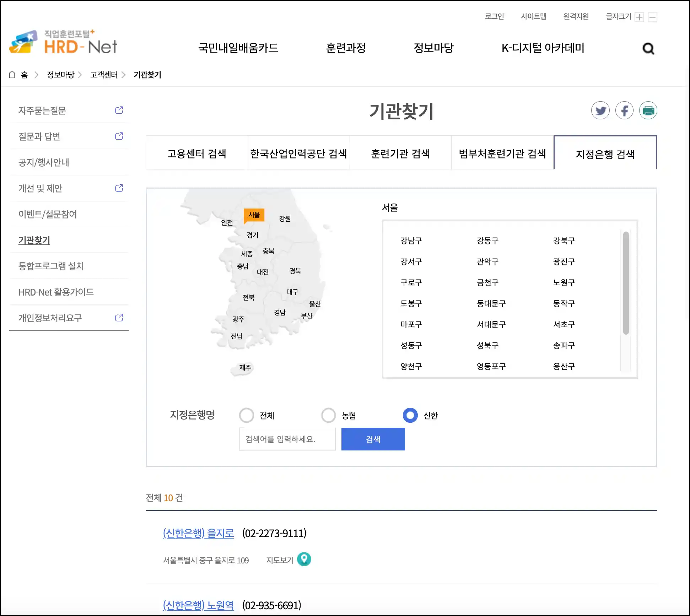The width and height of the screenshot is (690, 616).
Task: Increase font size with plus icon
Action: [640, 17]
